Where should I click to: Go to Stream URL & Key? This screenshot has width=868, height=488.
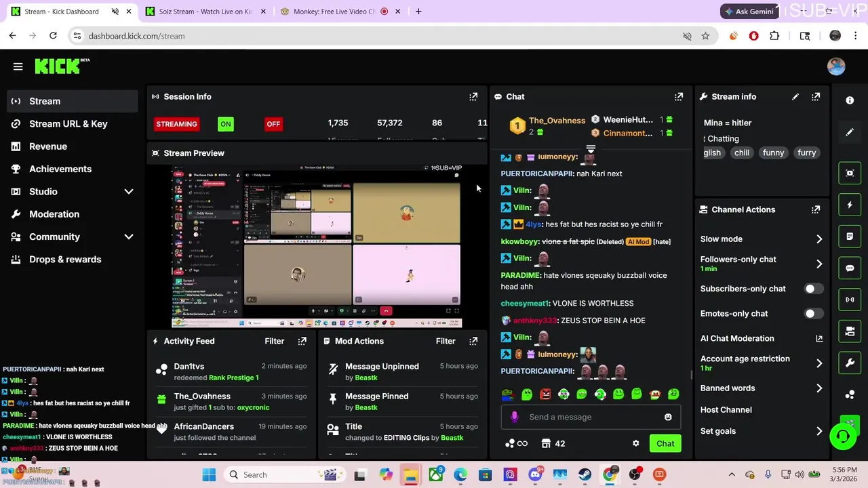coord(71,124)
